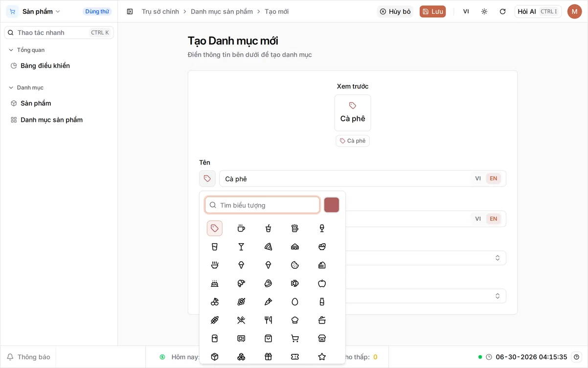Select the milk bottle icon
This screenshot has width=588, height=368.
(x=322, y=301)
